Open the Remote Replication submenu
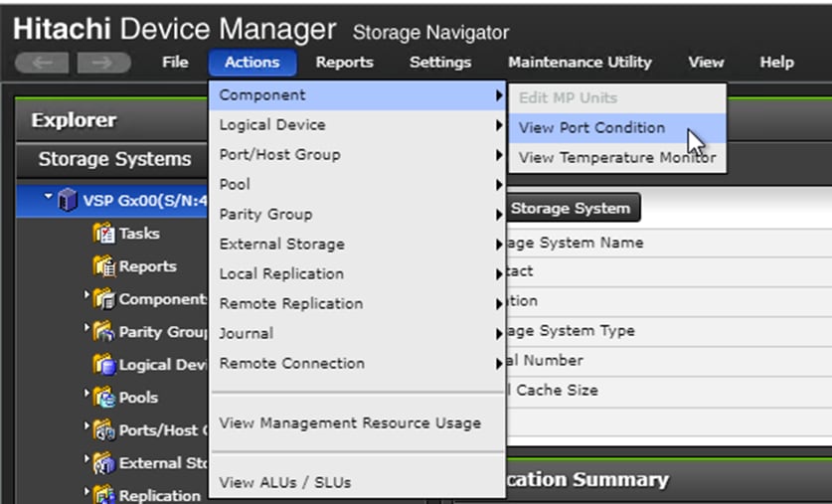Image resolution: width=832 pixels, height=504 pixels. (358, 303)
